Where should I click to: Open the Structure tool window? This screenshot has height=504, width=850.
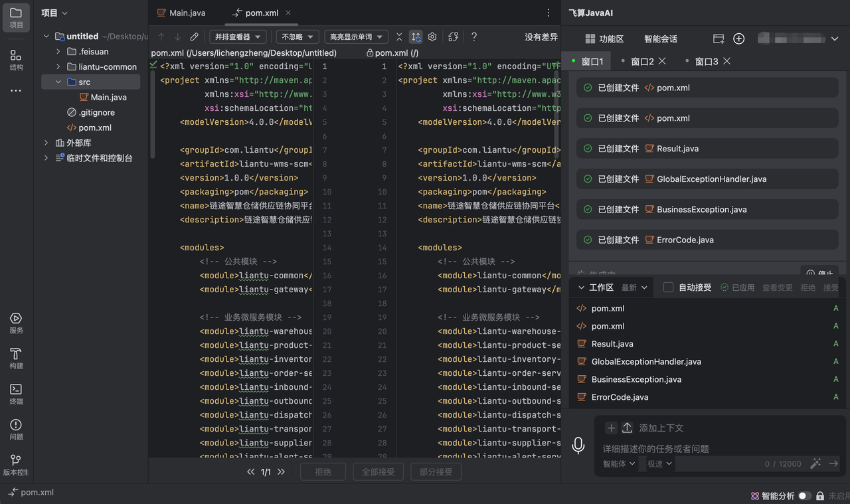pyautogui.click(x=16, y=60)
